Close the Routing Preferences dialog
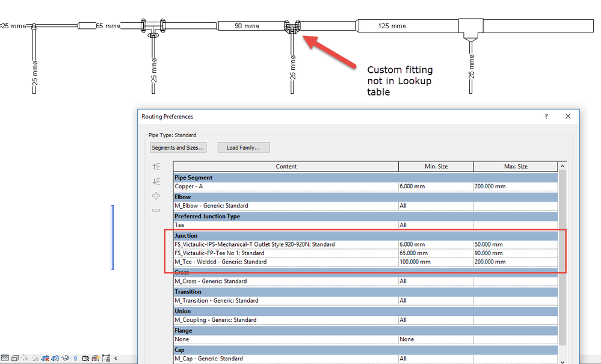601x364 pixels. coord(568,116)
